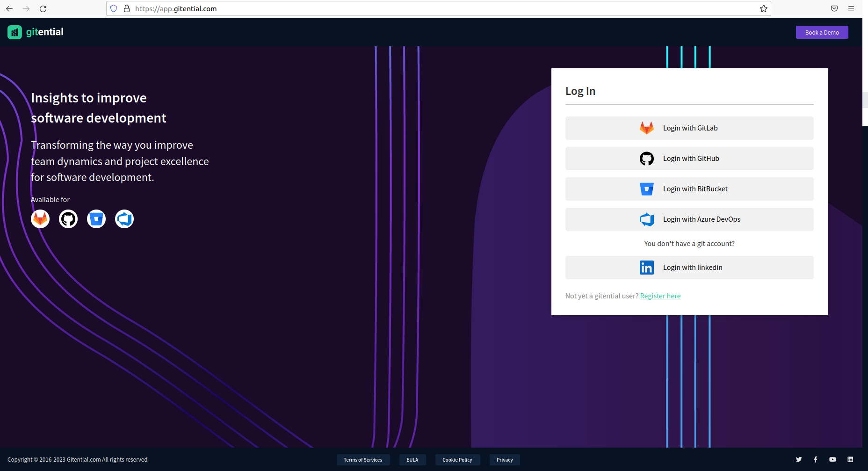Click the BitBucket icon under Available for
Viewport: 868px width, 471px height.
pos(96,219)
